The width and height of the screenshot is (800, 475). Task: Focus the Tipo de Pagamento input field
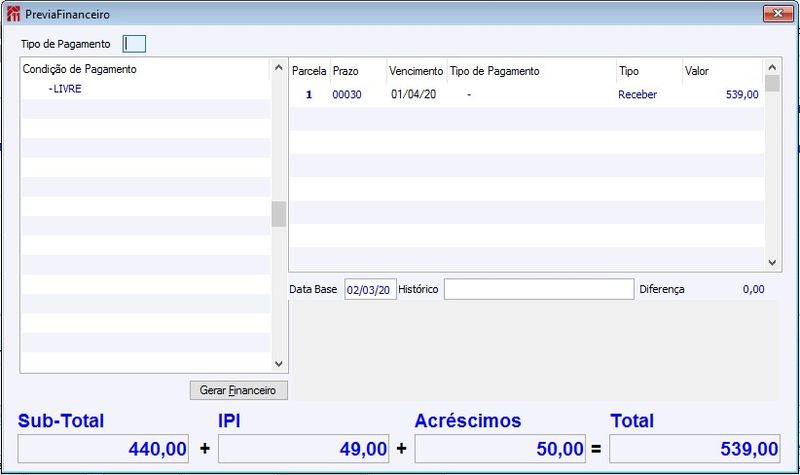134,44
